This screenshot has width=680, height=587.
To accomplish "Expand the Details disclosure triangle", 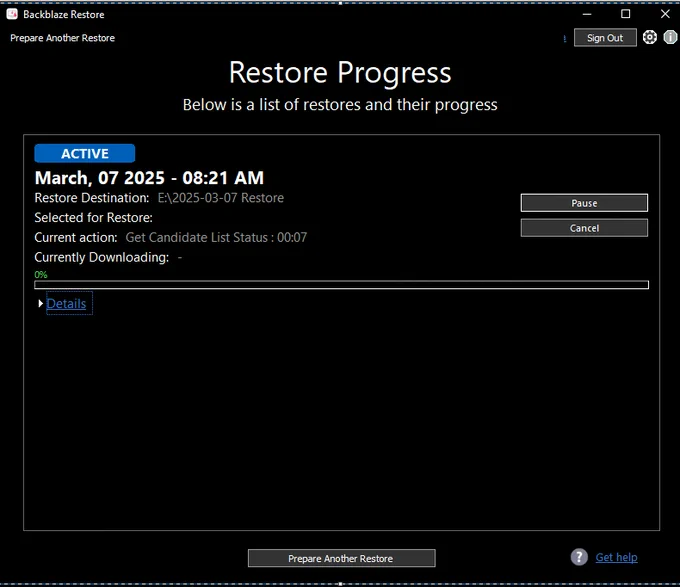I will click(40, 303).
